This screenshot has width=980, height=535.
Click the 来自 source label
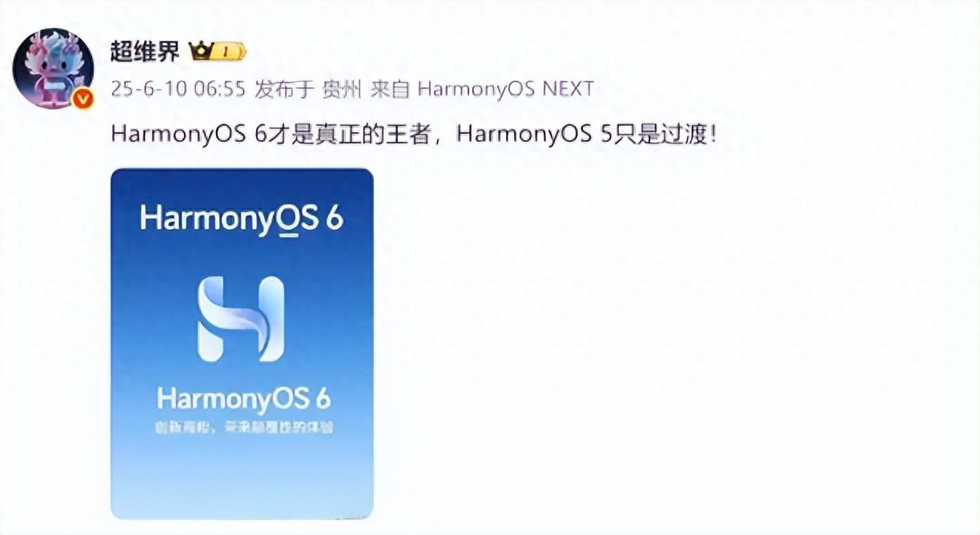(390, 89)
